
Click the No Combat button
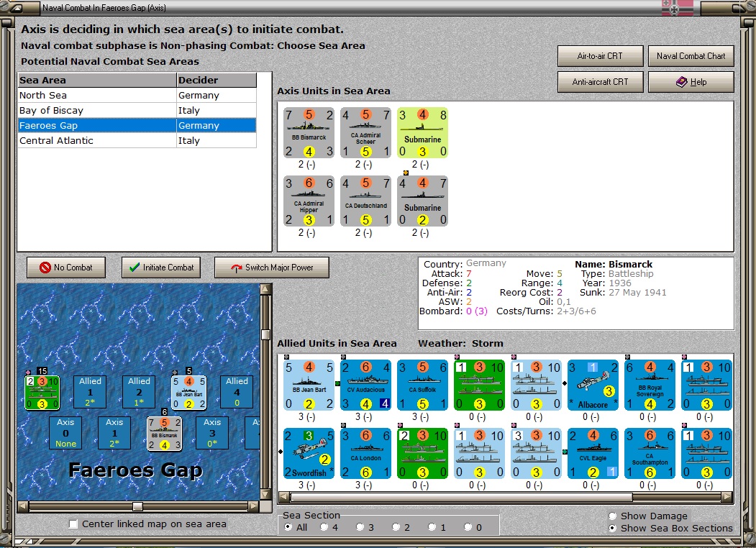pyautogui.click(x=66, y=268)
